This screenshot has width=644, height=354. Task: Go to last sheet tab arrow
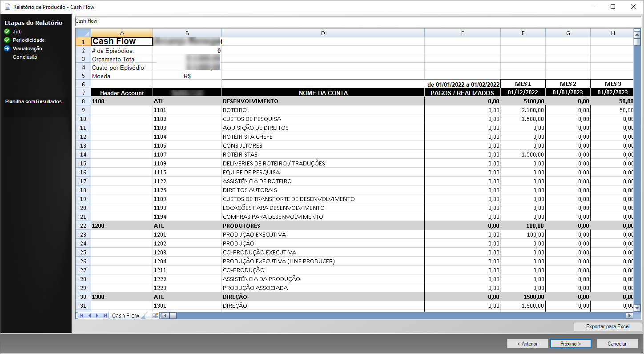click(x=105, y=315)
